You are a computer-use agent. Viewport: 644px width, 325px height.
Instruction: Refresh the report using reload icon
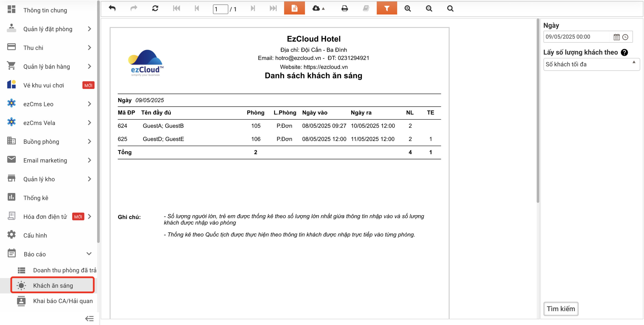pos(155,9)
